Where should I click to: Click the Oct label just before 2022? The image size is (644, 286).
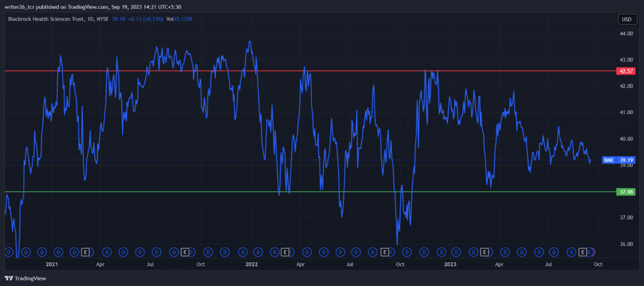201,265
